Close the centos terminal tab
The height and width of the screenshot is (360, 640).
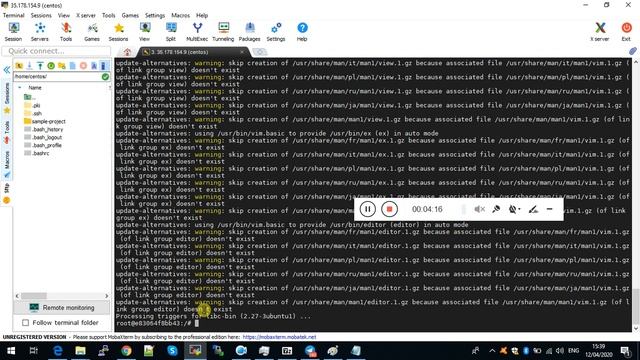(x=242, y=52)
